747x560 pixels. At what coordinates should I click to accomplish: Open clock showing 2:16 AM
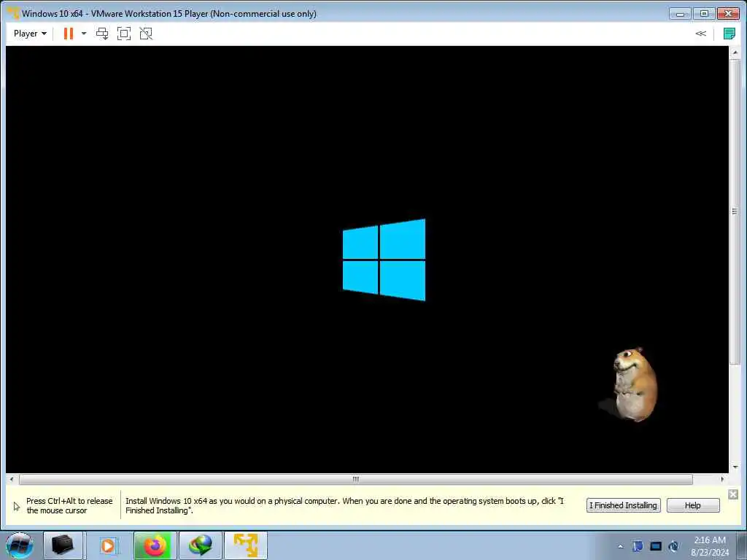[x=709, y=545]
